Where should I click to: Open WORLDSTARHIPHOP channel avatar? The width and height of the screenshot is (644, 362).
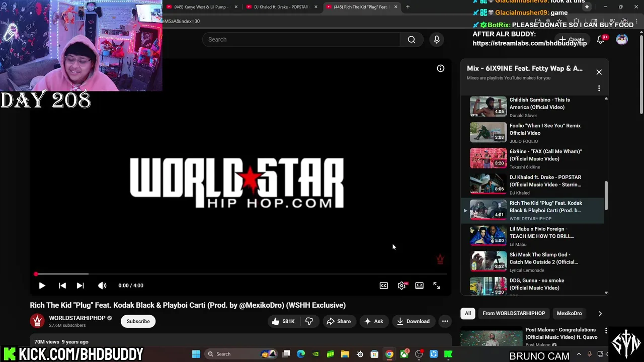(37, 321)
